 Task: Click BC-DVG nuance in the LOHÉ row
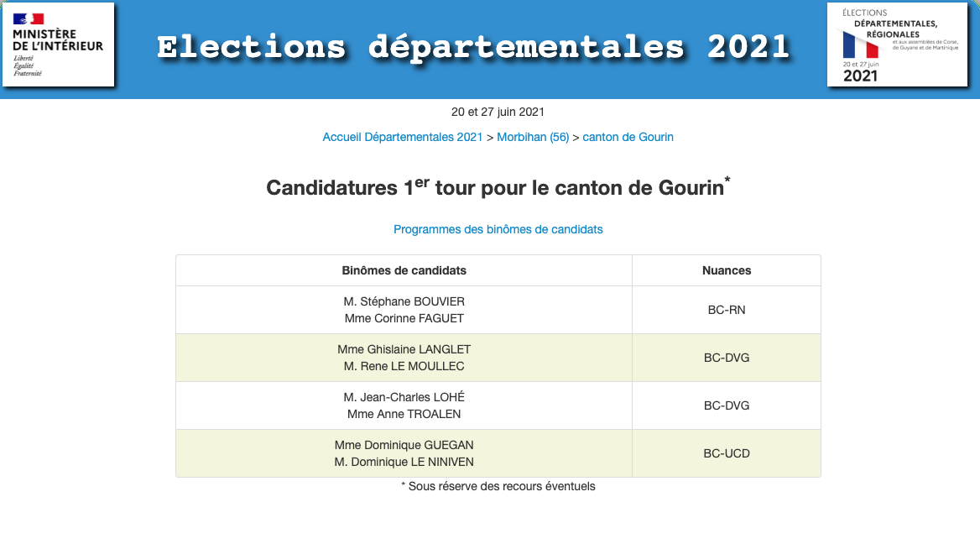(727, 405)
